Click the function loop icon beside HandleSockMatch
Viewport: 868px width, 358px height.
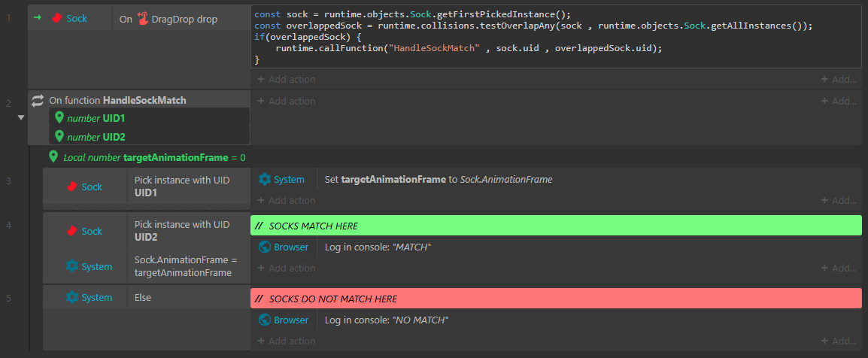coord(38,101)
